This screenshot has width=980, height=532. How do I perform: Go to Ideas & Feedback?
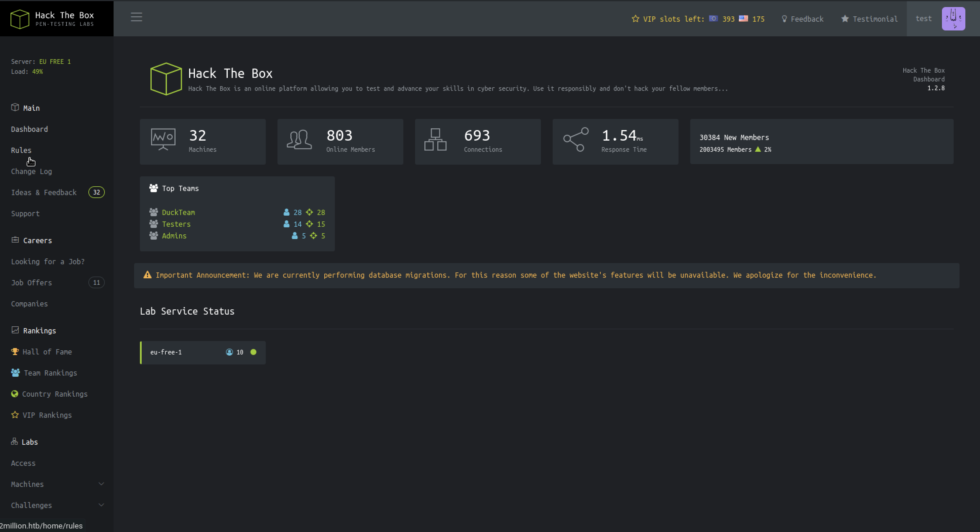coord(44,192)
